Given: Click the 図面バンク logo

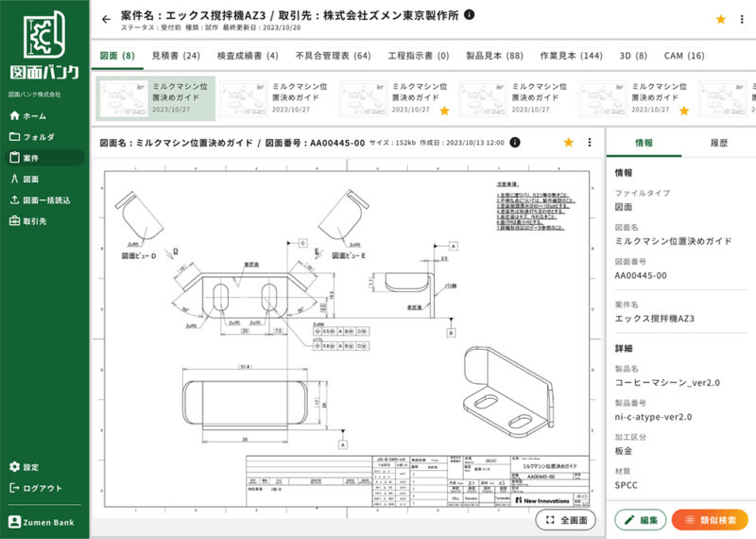Looking at the screenshot, I should (44, 45).
